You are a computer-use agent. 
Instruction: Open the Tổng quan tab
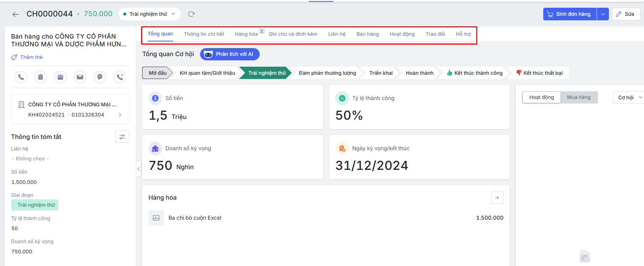160,34
